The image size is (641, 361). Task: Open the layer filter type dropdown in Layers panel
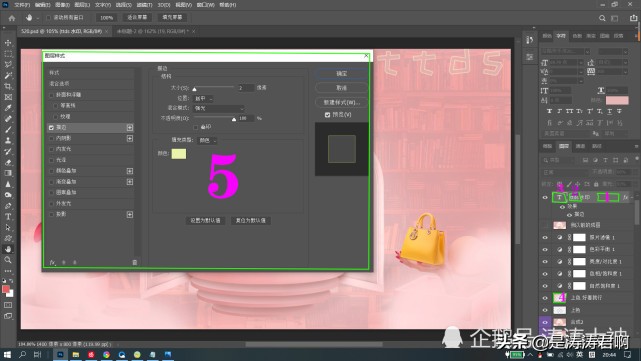coord(559,160)
